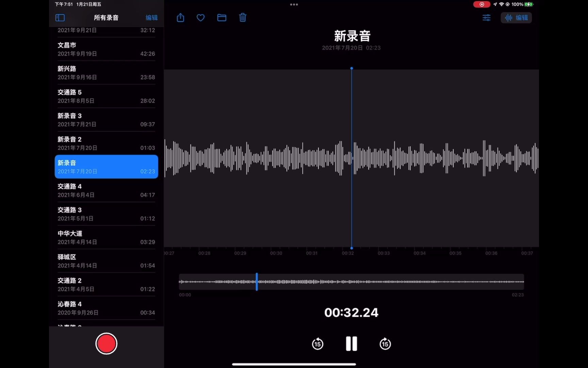The width and height of the screenshot is (588, 368).
Task: Tap the battery status icon
Action: point(529,4)
